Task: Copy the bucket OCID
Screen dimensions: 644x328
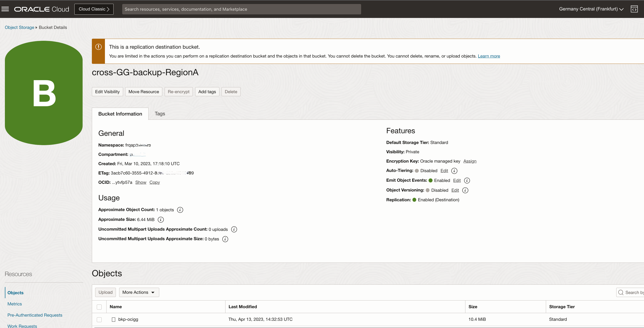Action: (155, 182)
